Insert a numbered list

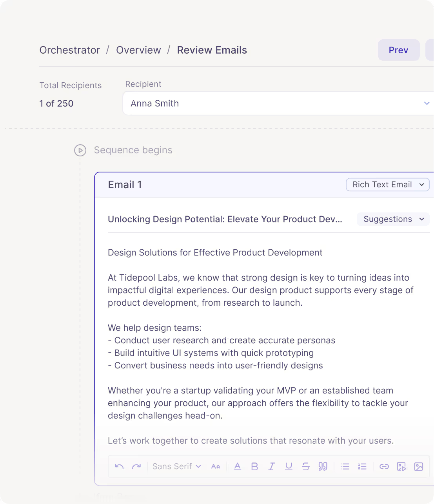[362, 466]
